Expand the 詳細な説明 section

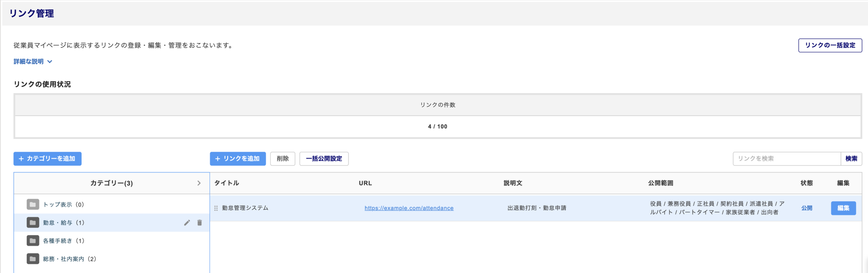coord(33,62)
